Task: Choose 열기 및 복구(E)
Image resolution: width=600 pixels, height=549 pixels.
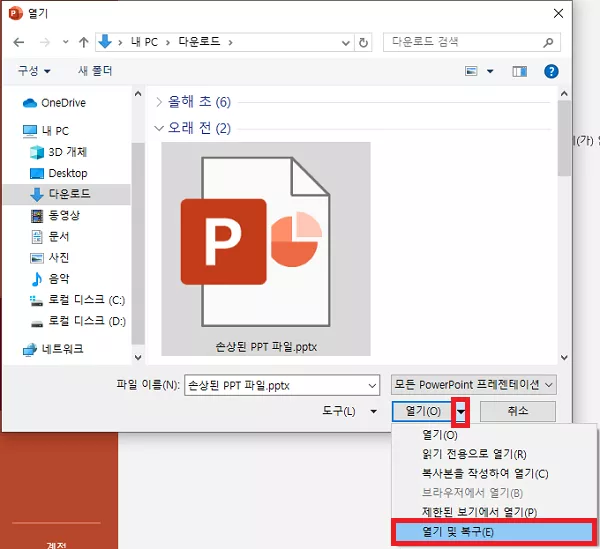Action: 494,532
